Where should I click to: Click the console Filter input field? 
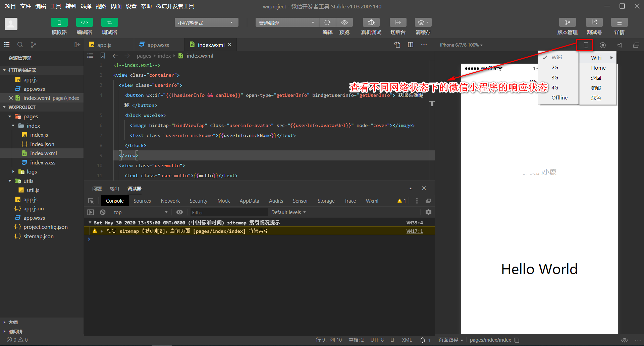coord(229,212)
